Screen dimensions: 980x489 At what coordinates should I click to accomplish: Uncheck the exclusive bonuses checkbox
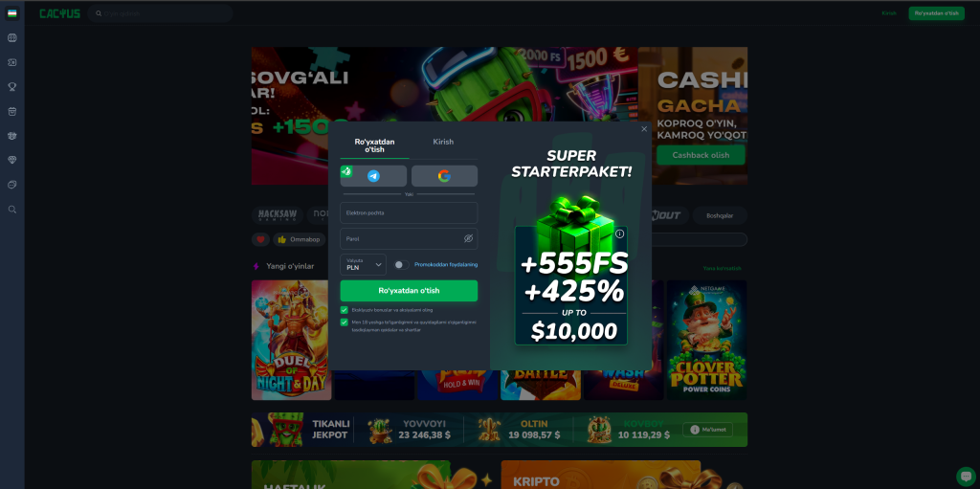pos(344,309)
